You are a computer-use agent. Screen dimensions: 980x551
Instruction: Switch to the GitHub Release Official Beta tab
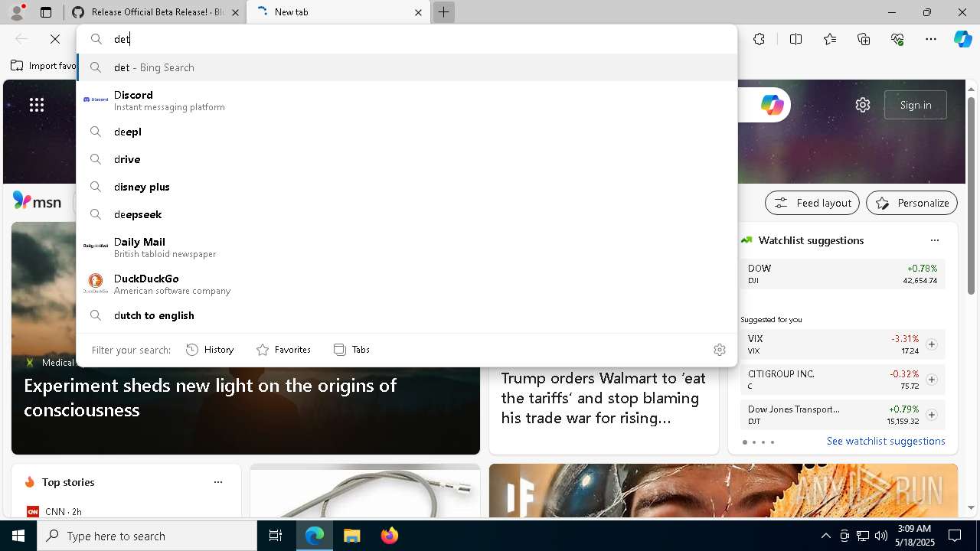(x=157, y=12)
